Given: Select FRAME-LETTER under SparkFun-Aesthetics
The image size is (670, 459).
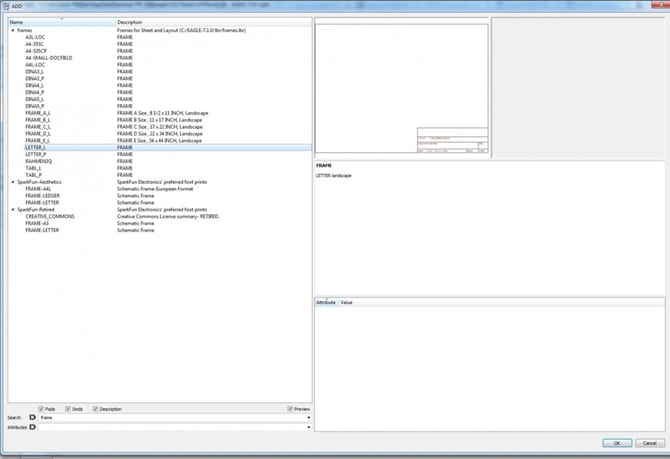Looking at the screenshot, I should coord(42,203).
